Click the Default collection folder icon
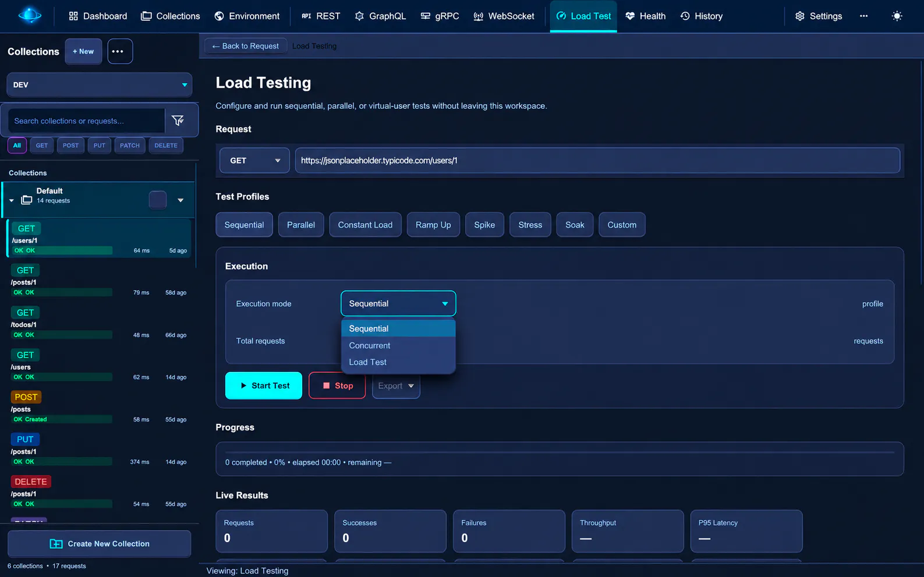This screenshot has height=577, width=924. point(27,200)
